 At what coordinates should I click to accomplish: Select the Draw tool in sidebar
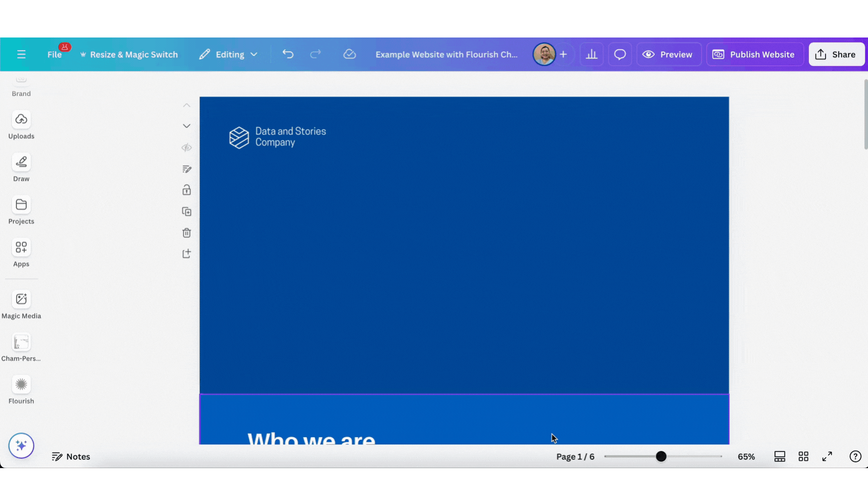click(x=21, y=167)
